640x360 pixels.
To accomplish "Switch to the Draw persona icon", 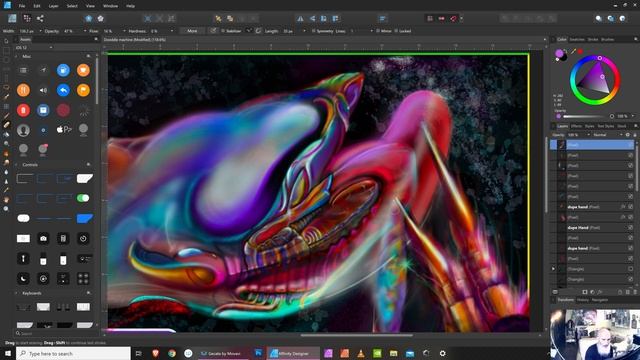I will (12, 18).
